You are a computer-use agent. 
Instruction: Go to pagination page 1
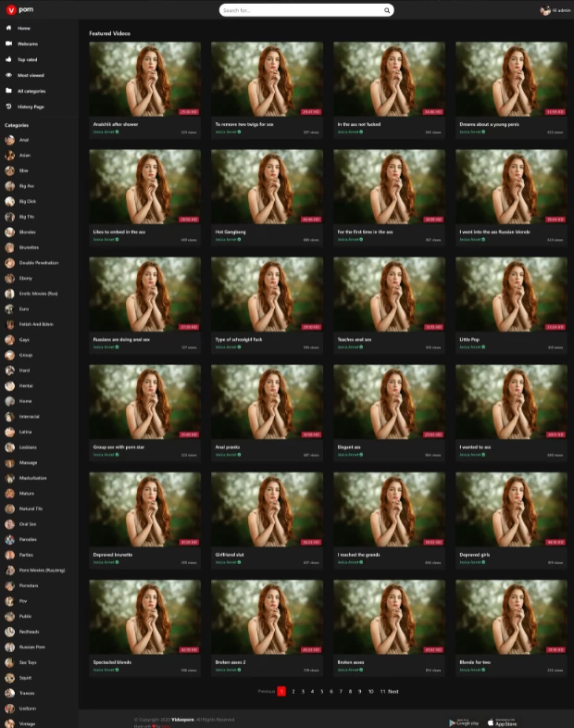pos(281,691)
